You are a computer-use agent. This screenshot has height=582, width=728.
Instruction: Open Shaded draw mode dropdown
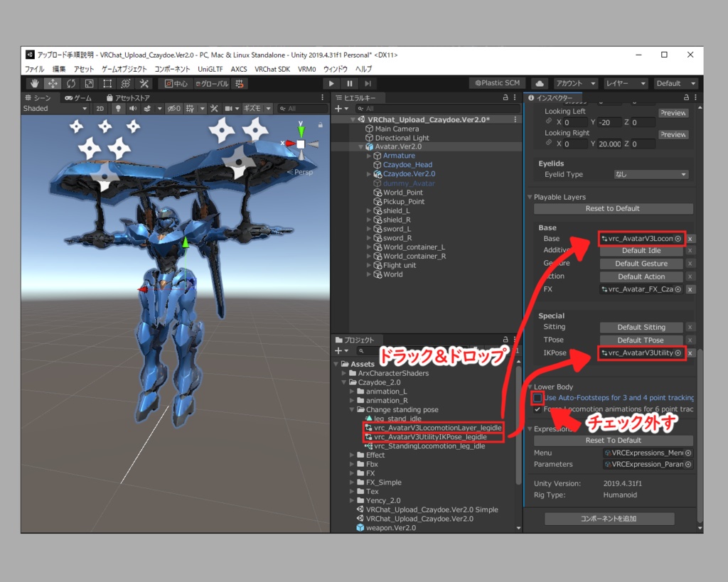55,109
